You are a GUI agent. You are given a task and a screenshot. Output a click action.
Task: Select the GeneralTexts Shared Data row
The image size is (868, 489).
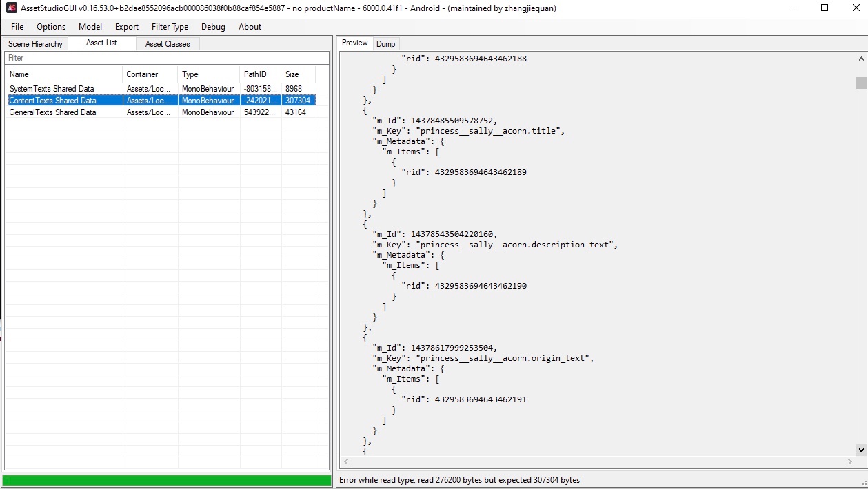161,112
